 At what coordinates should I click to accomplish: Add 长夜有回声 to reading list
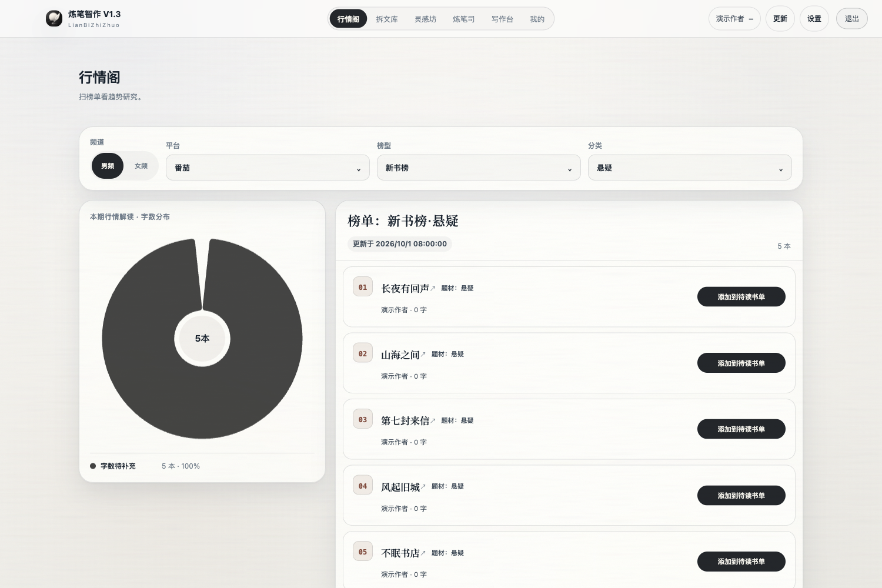pos(741,297)
